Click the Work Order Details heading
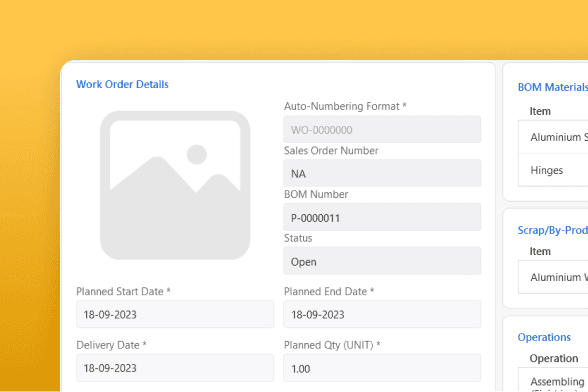The height and width of the screenshot is (392, 588). (x=122, y=84)
